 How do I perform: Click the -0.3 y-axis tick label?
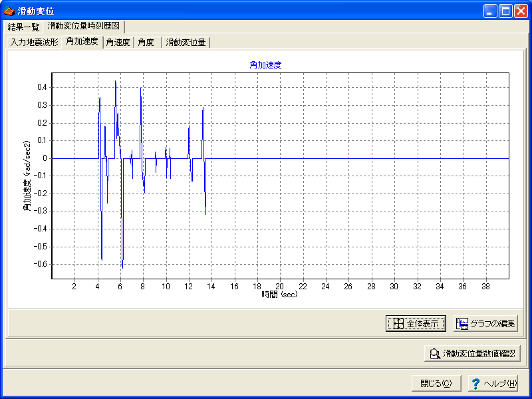tap(41, 211)
